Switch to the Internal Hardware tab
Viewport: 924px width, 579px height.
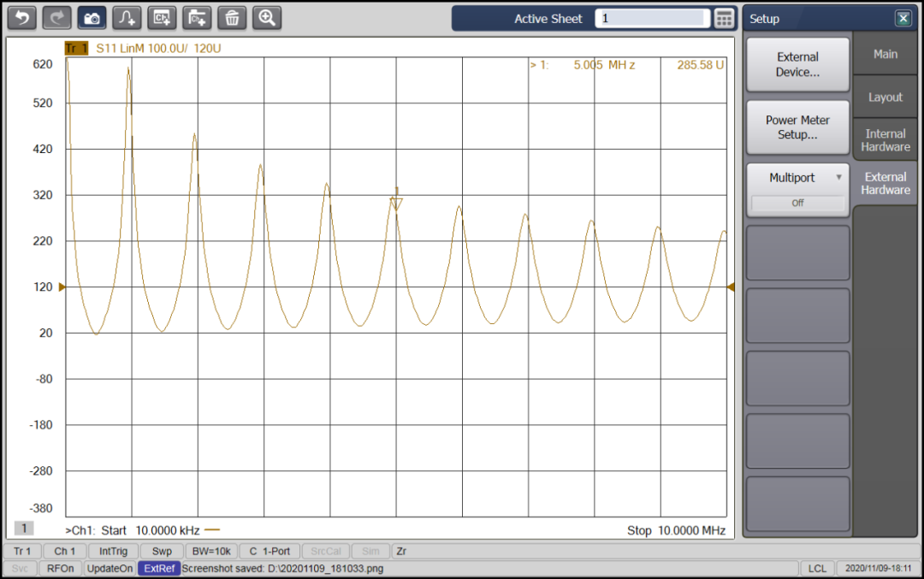point(885,139)
